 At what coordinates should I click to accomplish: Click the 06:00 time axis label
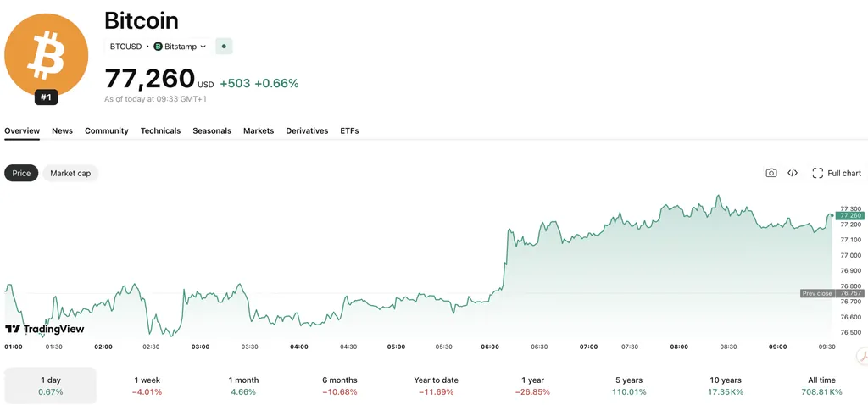point(490,347)
